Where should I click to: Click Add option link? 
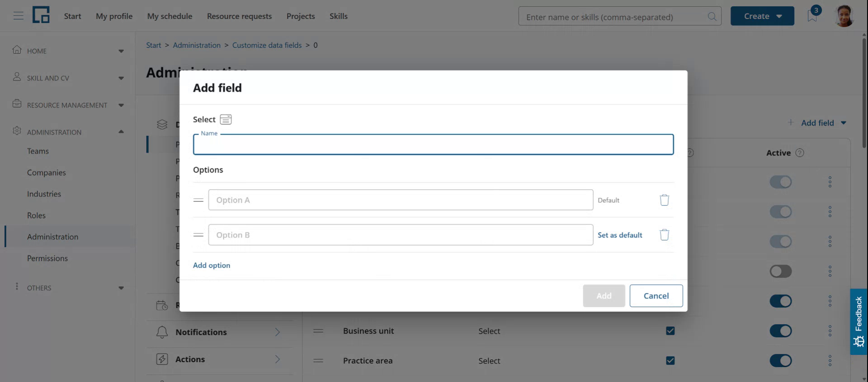[212, 266]
